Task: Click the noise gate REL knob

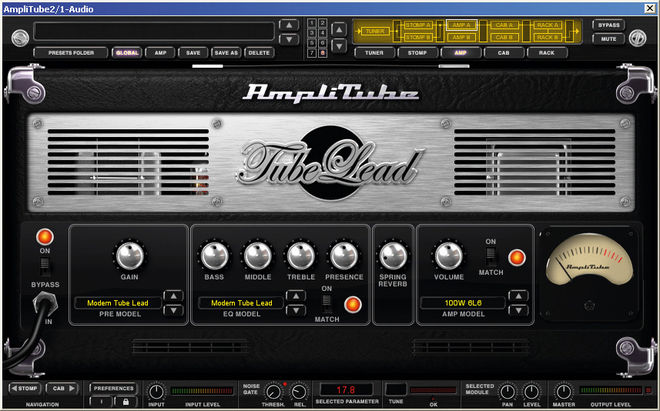Action: click(299, 392)
